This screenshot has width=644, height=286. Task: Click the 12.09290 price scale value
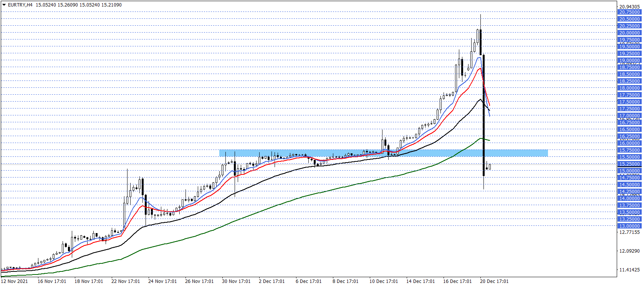point(629,251)
